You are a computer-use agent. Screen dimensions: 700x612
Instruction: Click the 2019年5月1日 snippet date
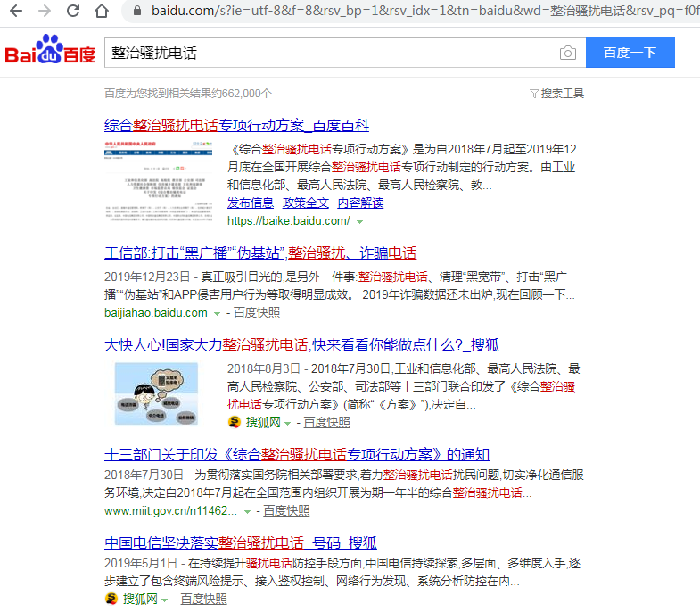pyautogui.click(x=141, y=563)
